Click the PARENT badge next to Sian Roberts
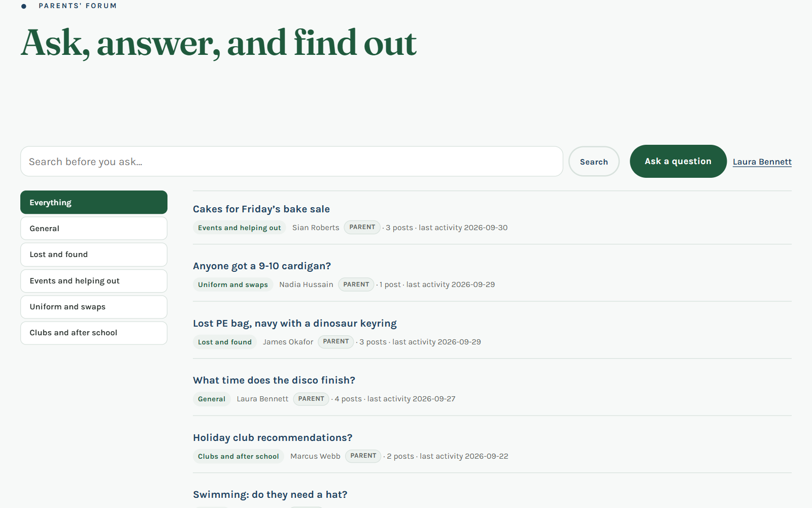This screenshot has height=508, width=812. (x=362, y=227)
